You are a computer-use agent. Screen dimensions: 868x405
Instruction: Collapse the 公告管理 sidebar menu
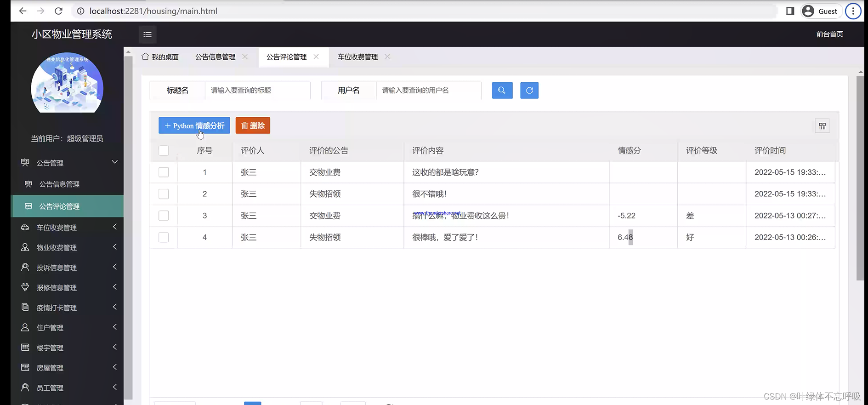(67, 163)
